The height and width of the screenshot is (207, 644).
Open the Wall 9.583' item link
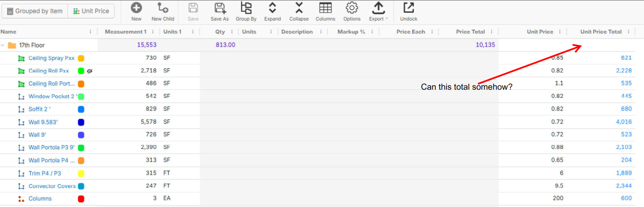tap(43, 122)
